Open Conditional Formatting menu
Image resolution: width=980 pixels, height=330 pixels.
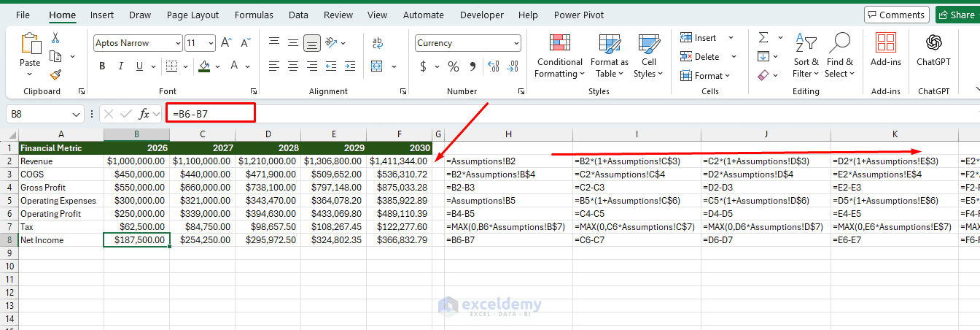coord(559,56)
